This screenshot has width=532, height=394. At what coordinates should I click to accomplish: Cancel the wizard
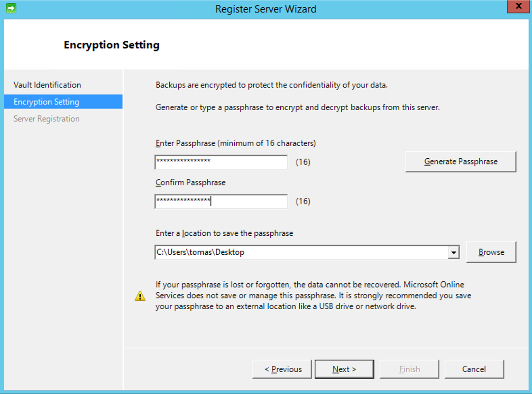point(474,369)
